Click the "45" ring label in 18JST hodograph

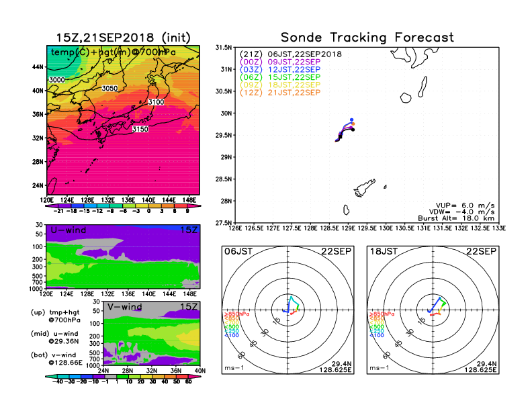[x=398, y=343]
